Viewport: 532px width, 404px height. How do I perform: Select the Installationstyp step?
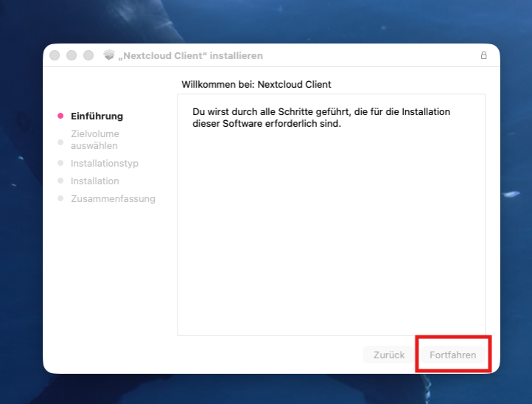coord(105,164)
